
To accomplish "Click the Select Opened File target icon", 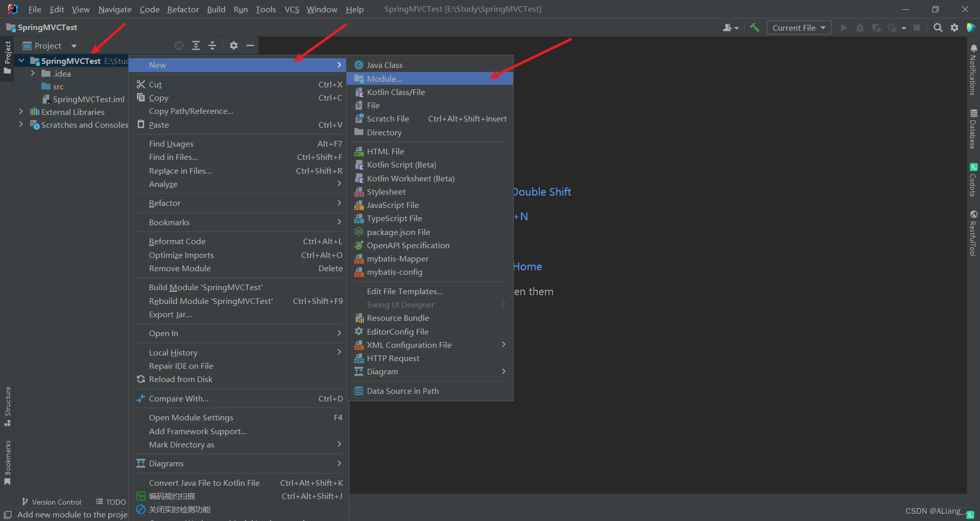I will pyautogui.click(x=179, y=45).
